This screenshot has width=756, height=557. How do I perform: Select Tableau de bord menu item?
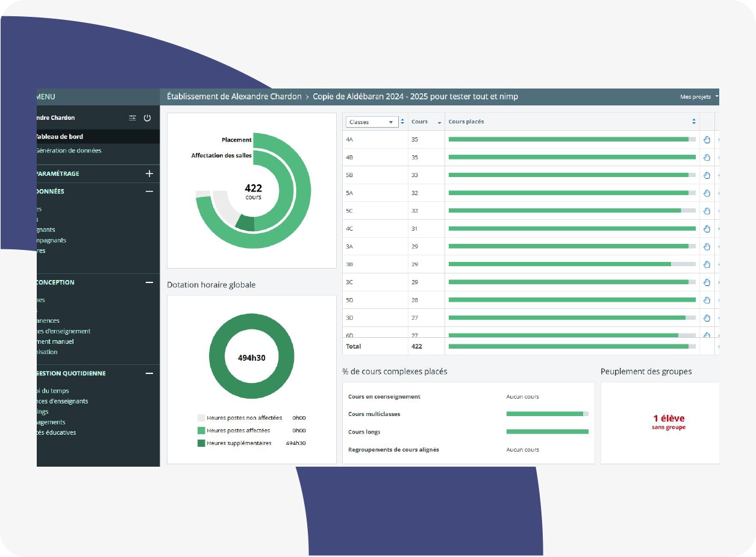coord(98,137)
